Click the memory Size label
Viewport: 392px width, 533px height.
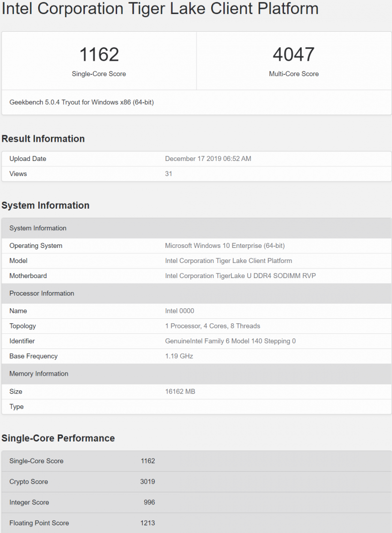click(16, 392)
